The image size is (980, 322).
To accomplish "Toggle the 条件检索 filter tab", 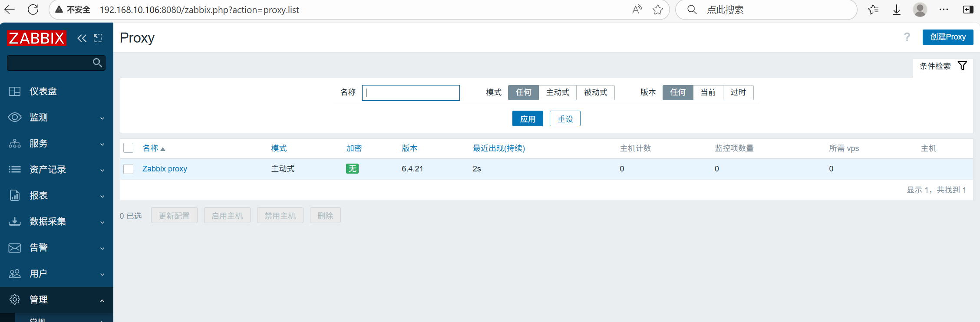I will click(x=943, y=66).
